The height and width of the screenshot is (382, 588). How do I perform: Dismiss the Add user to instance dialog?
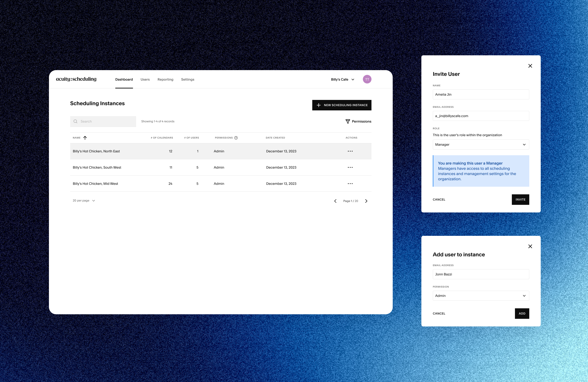pyautogui.click(x=530, y=246)
